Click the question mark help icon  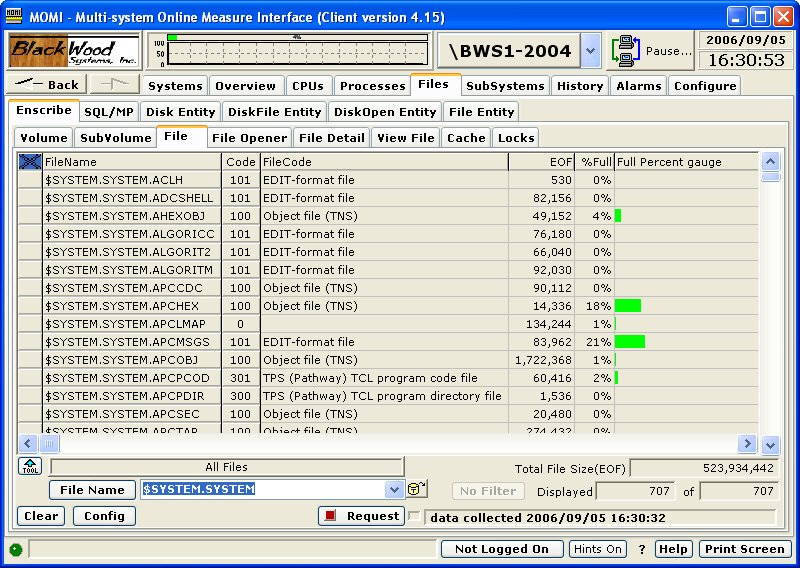click(x=642, y=549)
